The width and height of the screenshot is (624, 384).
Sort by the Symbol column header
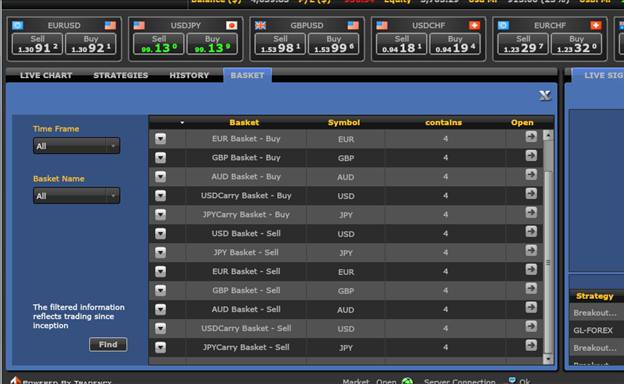[344, 123]
